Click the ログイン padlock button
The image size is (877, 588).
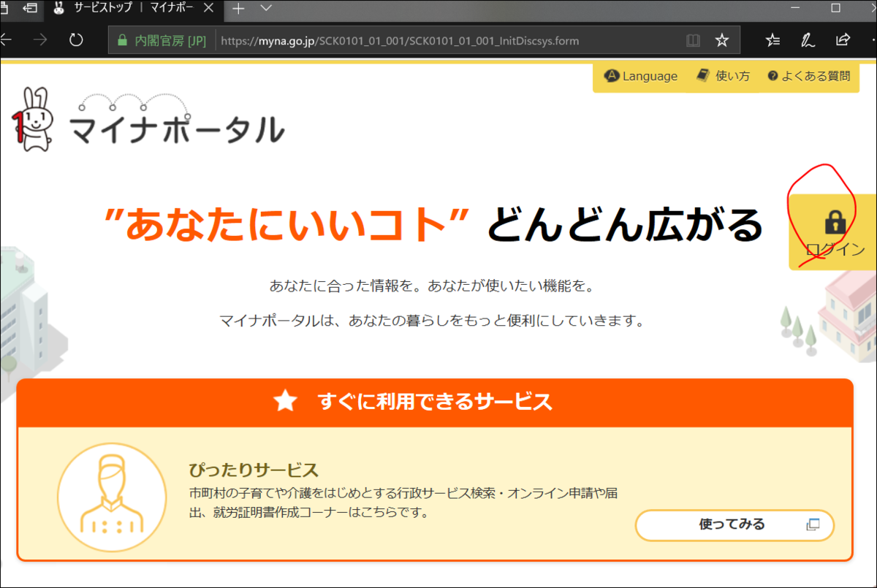pyautogui.click(x=833, y=232)
